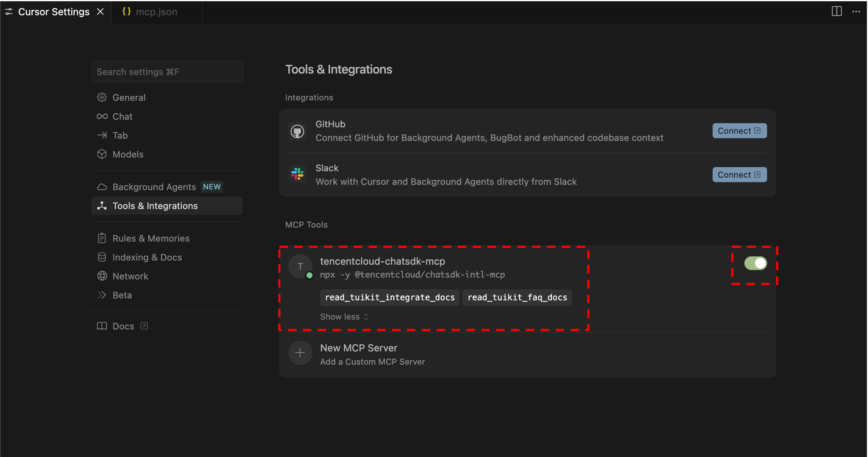Open Rules & Memories section
Viewport: 868px width, 457px height.
click(167, 238)
